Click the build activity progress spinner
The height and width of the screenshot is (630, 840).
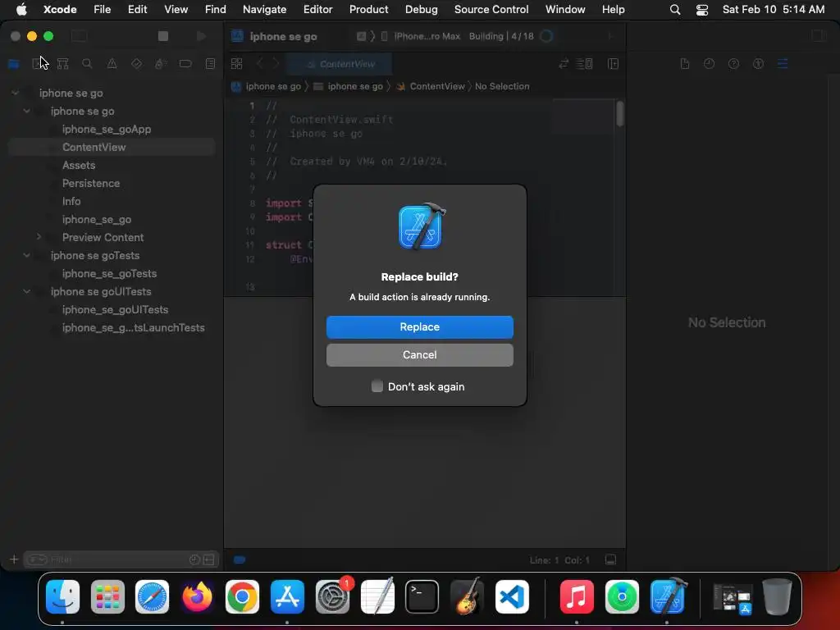[546, 36]
